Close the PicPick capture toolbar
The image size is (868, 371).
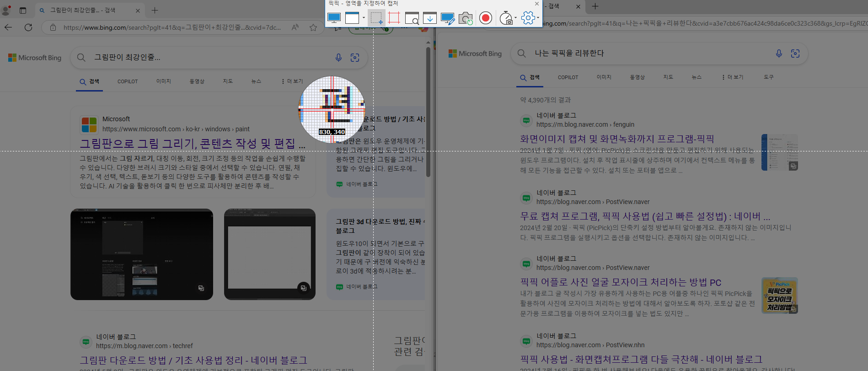(x=537, y=4)
